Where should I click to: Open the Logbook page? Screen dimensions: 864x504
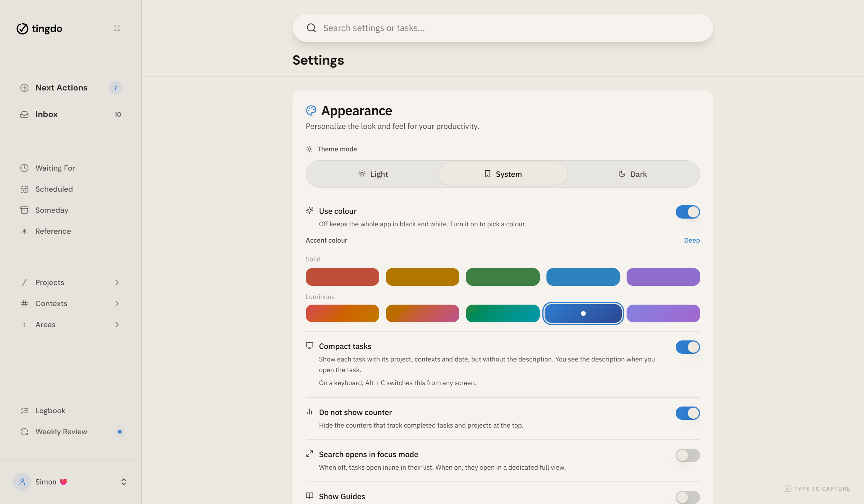click(x=71, y=411)
